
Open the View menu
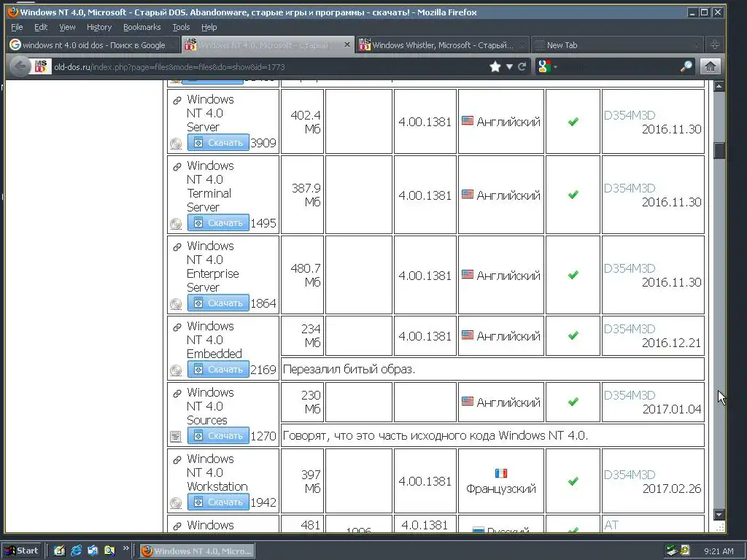67,27
